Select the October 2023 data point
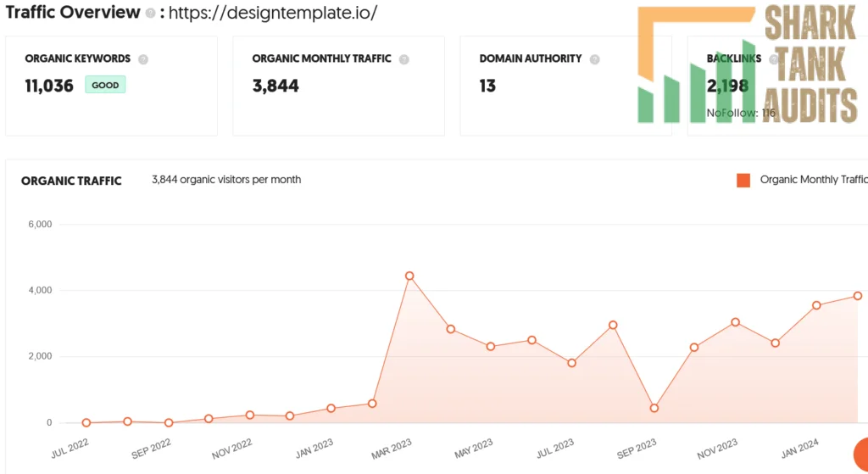 coord(694,347)
